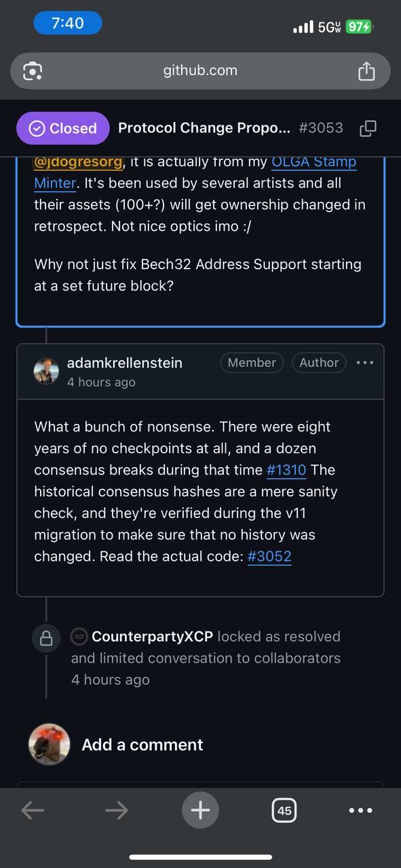Open the CounterpartyXCP profile link
The image size is (401, 868).
[152, 636]
